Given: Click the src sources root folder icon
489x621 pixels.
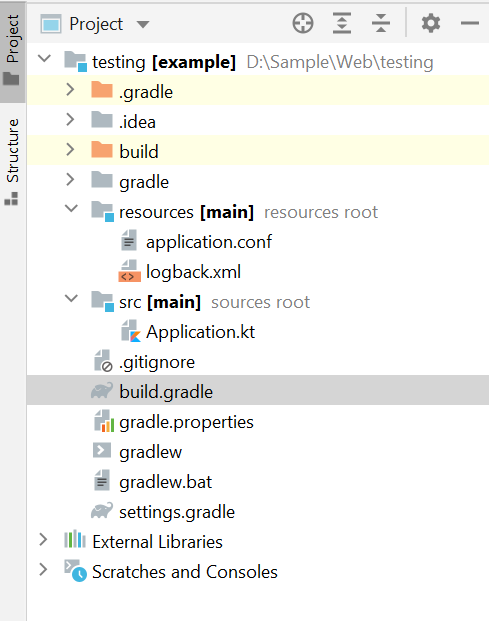Looking at the screenshot, I should 103,301.
